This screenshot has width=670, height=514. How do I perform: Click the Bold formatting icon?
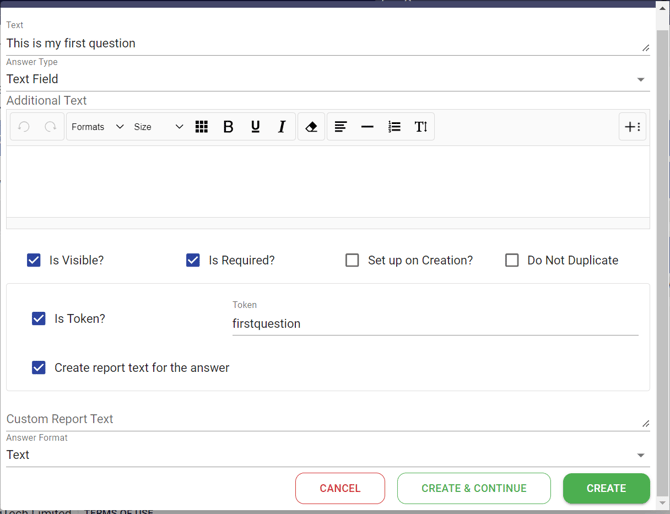(228, 127)
